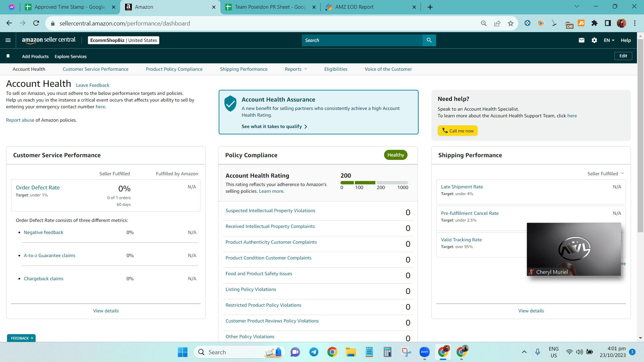This screenshot has width=644, height=362.
Task: Click the Windows taskbar search box
Action: (239, 352)
